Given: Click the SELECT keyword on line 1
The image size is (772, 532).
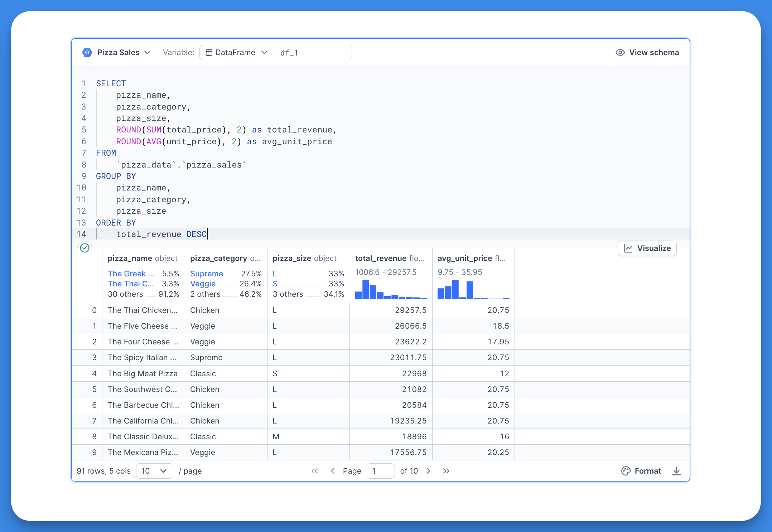Looking at the screenshot, I should point(111,83).
